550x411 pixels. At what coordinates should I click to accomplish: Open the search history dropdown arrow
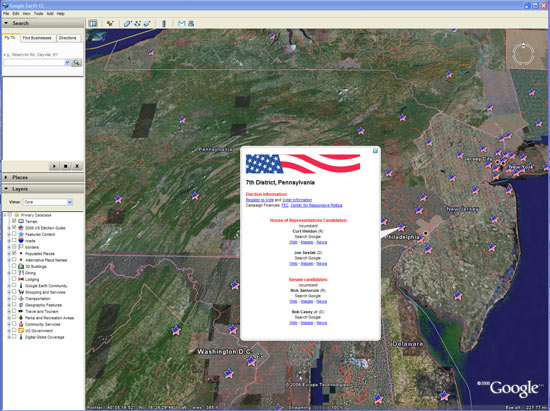click(67, 62)
